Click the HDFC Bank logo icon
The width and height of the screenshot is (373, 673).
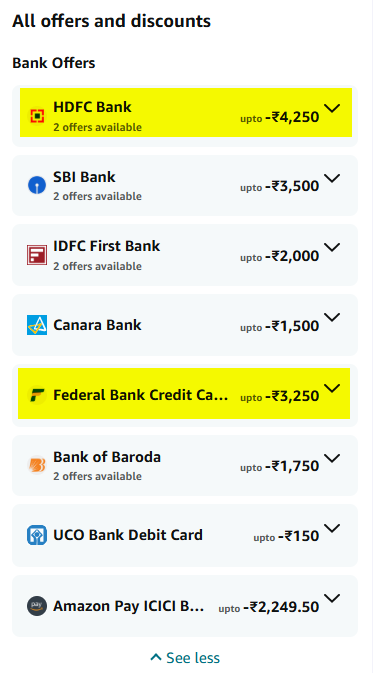[37, 116]
